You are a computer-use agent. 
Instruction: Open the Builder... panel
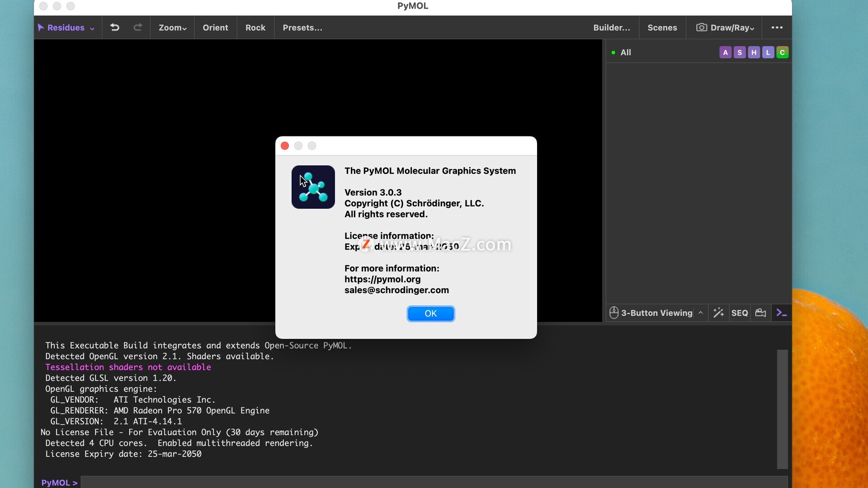(612, 28)
